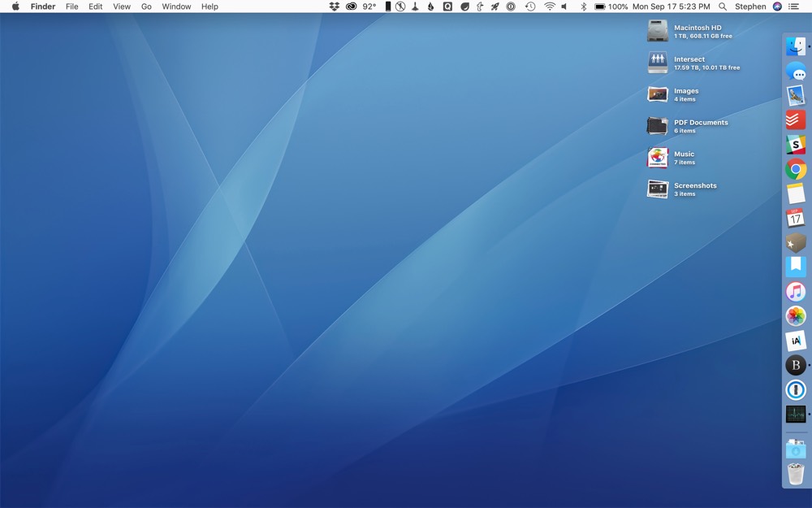Open the Screenshots stack on the desktop
The width and height of the screenshot is (812, 508).
click(658, 189)
